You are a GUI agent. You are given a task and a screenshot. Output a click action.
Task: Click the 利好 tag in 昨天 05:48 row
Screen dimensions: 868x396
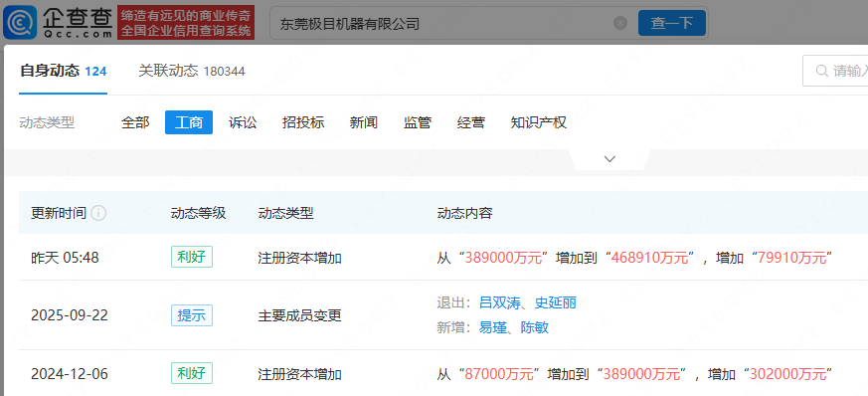point(192,257)
